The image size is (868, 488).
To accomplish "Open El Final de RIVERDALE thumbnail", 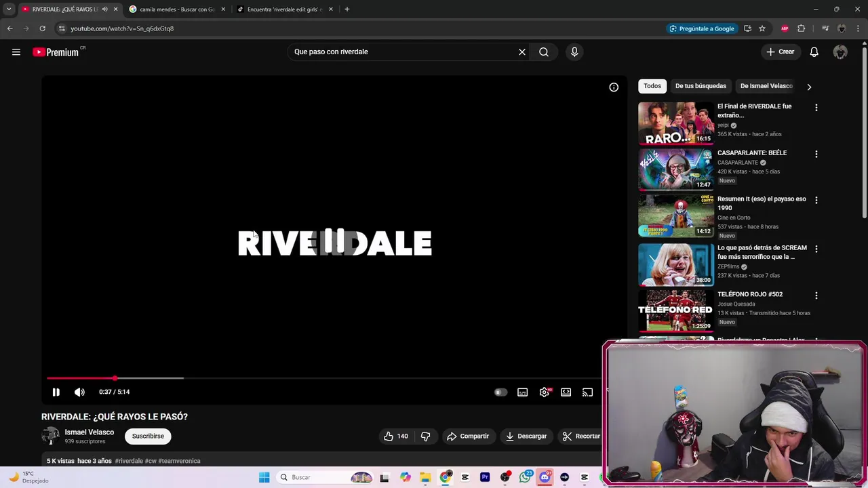I will click(676, 123).
